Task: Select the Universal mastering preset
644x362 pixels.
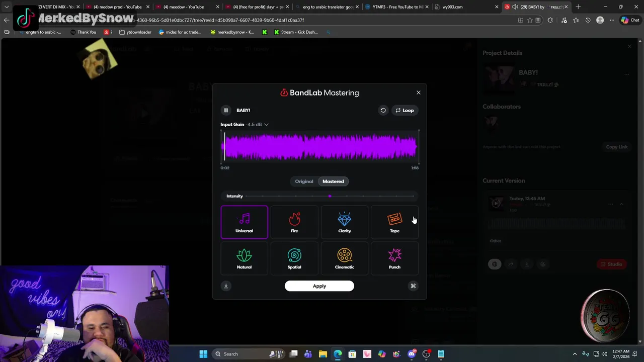Action: [x=244, y=222]
